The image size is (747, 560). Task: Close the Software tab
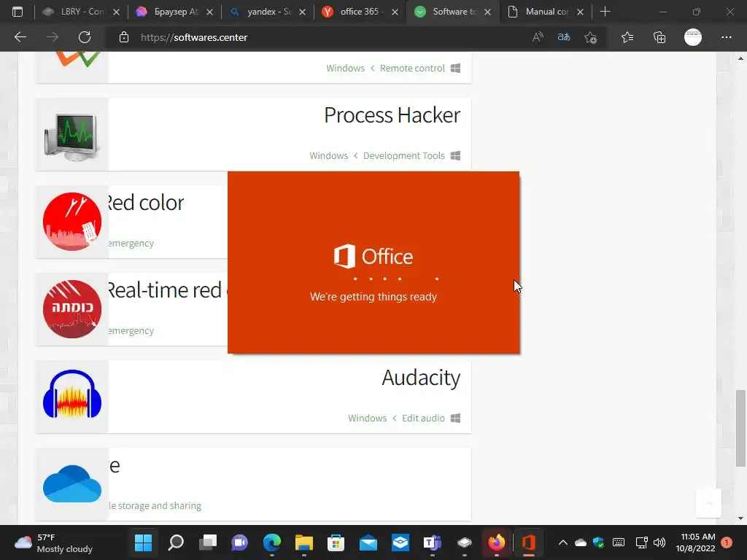coord(487,12)
